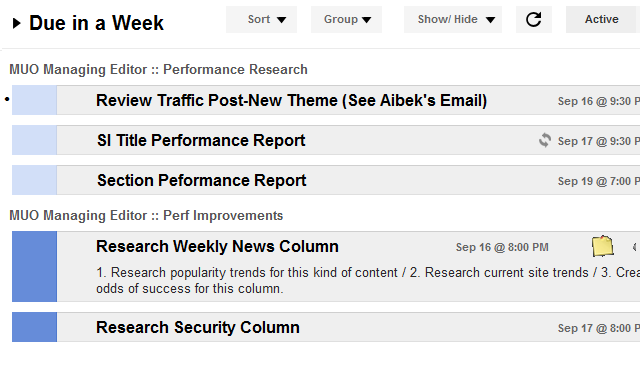Click the Active button
The width and height of the screenshot is (640, 365).
tap(602, 19)
